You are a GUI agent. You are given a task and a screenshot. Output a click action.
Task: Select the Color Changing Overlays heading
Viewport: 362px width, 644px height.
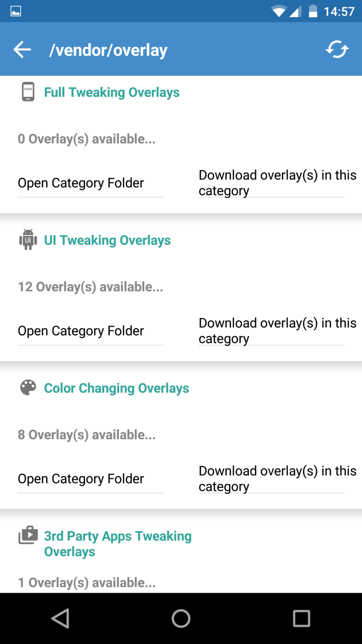(x=117, y=388)
